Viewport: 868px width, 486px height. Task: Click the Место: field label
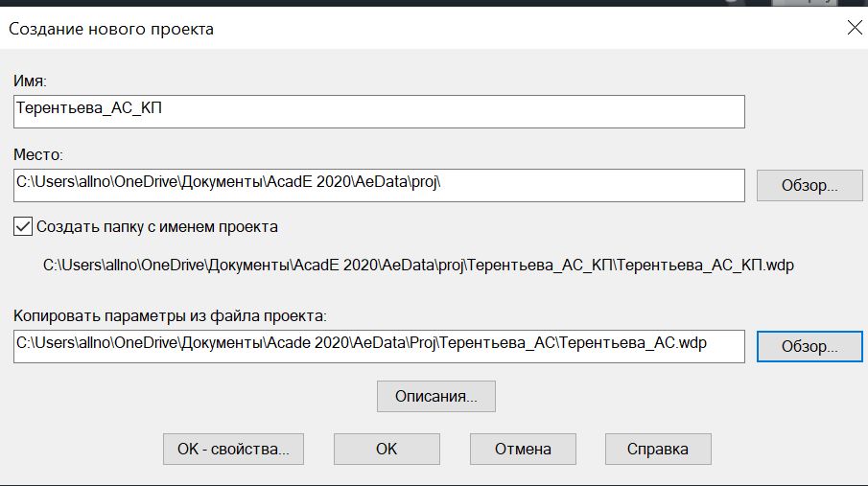[38, 154]
